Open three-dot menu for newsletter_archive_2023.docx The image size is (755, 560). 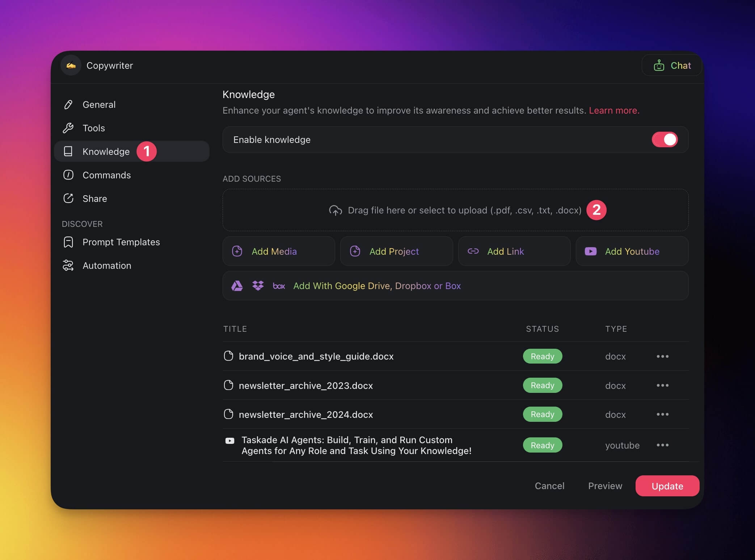662,385
